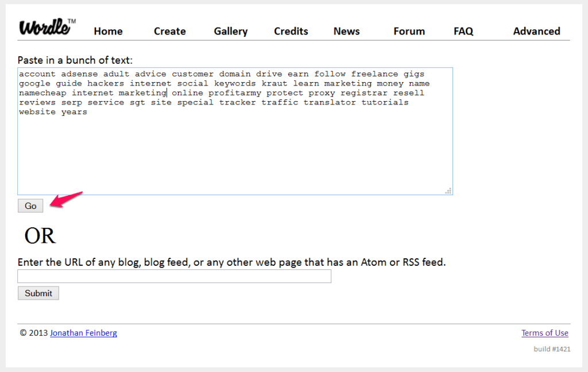Open the Advanced options page
588x372 pixels.
tap(537, 31)
